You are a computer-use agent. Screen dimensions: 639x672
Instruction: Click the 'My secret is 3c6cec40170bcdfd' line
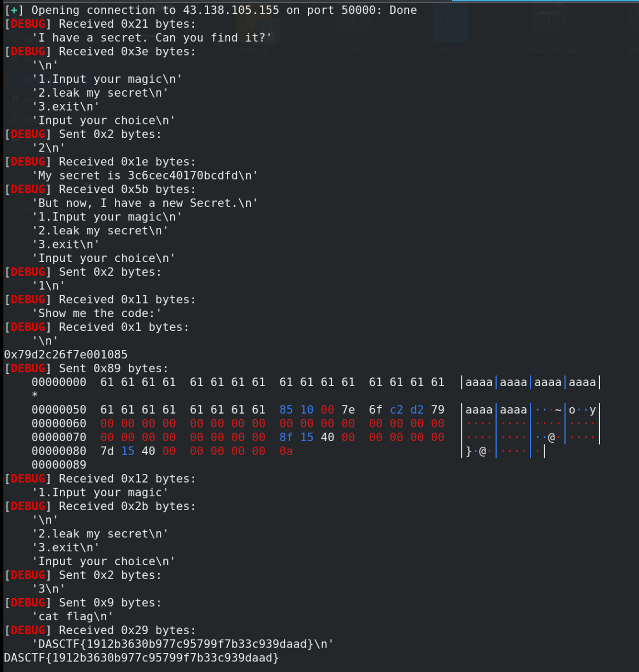click(x=145, y=175)
